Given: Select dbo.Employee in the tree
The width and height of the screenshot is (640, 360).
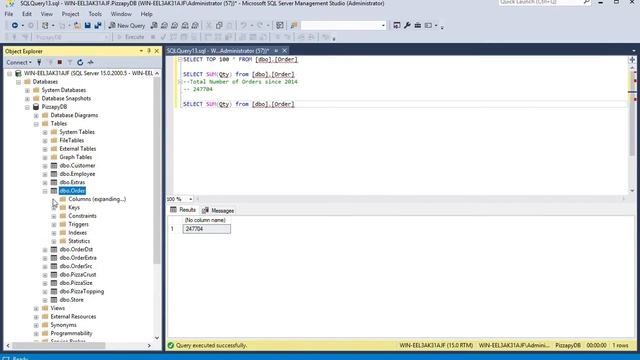Looking at the screenshot, I should (x=77, y=174).
